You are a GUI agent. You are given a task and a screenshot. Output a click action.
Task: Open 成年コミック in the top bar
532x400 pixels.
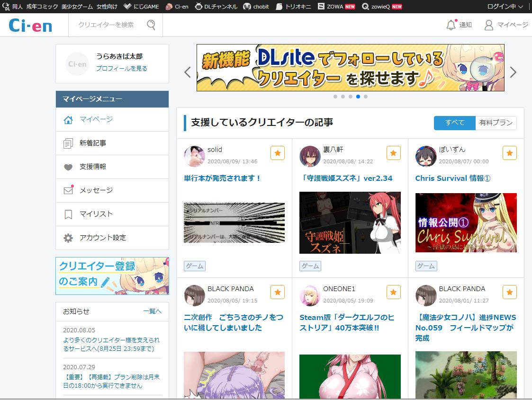click(42, 7)
